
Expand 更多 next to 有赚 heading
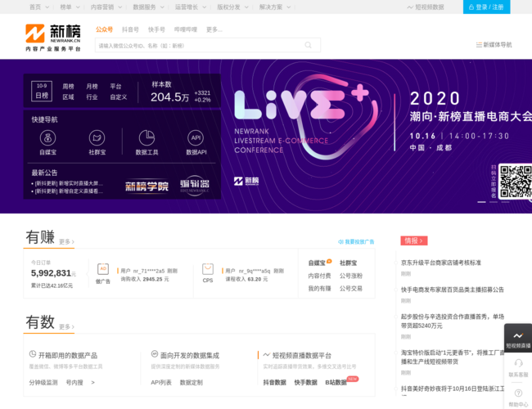66,241
